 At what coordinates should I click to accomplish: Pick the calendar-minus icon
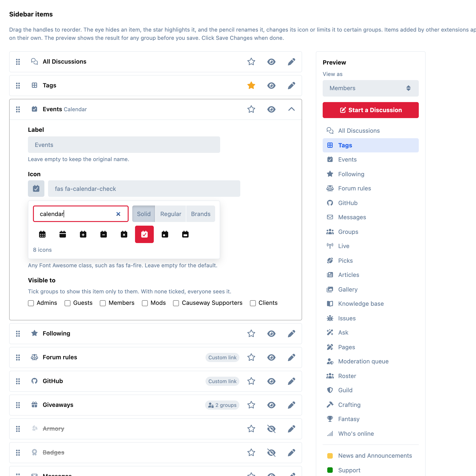pyautogui.click(x=103, y=234)
